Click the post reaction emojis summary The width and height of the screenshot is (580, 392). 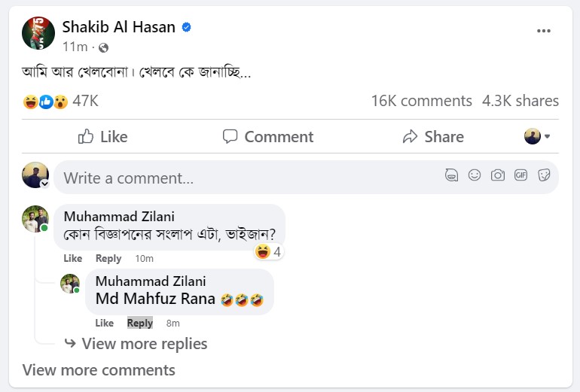click(x=46, y=101)
